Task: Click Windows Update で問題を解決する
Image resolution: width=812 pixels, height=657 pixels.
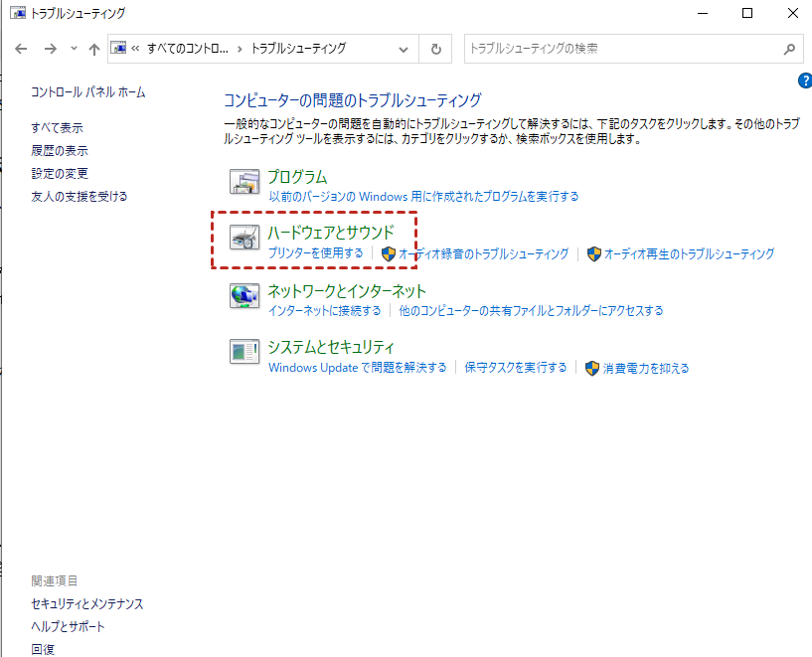Action: [x=358, y=368]
